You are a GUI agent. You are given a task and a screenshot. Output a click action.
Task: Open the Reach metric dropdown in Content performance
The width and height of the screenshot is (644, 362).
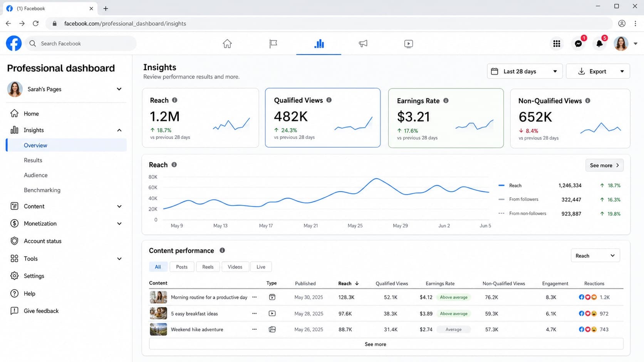click(595, 256)
